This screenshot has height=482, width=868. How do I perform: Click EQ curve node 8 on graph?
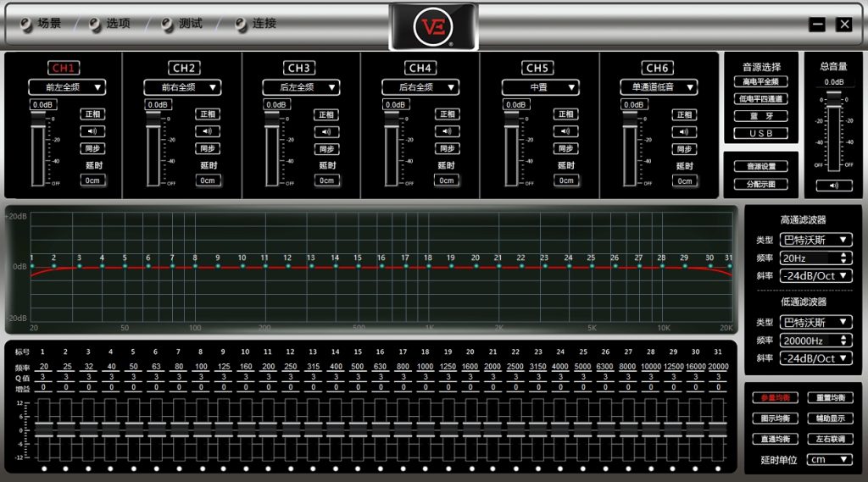pos(195,266)
